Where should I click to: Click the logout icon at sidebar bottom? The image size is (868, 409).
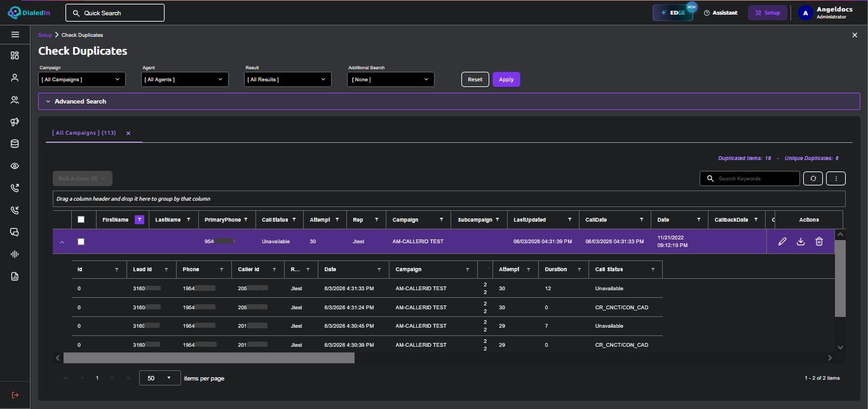(x=15, y=395)
